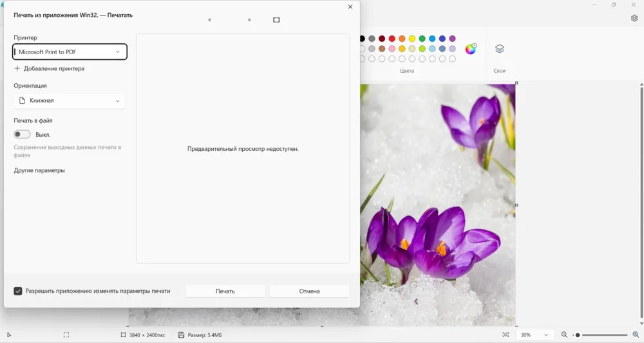Screen dimensions: 644x343
Task: Open the Другие параметры link
Action: pyautogui.click(x=39, y=170)
